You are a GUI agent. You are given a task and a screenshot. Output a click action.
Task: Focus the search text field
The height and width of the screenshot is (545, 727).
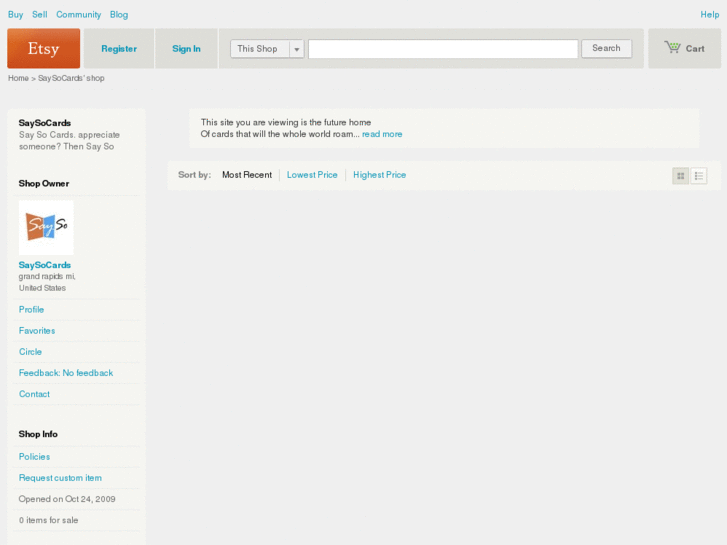click(x=443, y=49)
